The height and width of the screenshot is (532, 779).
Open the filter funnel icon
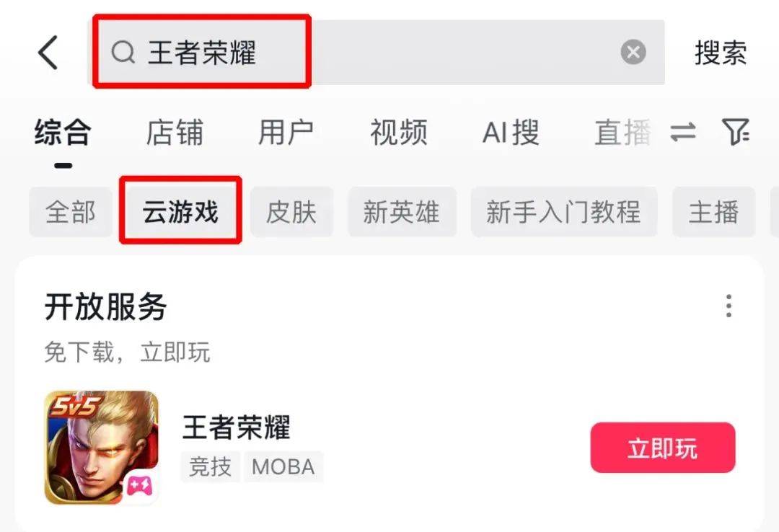coord(736,132)
